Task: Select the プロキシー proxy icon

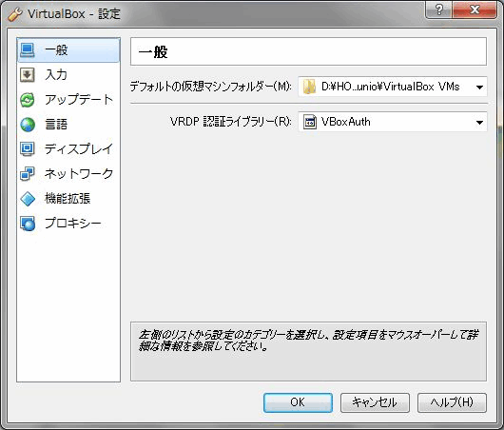Action: [28, 224]
